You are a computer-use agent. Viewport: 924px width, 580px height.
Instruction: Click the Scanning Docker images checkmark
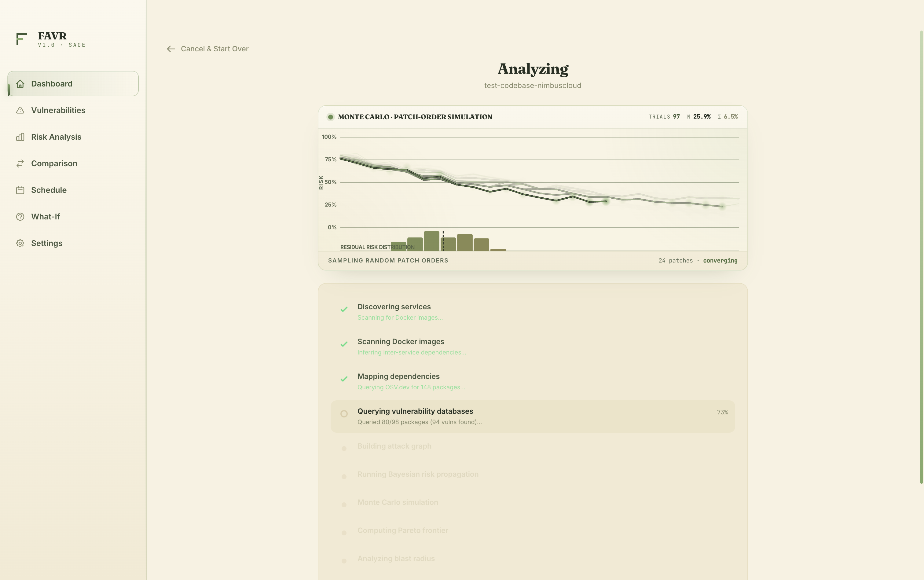[x=344, y=344]
